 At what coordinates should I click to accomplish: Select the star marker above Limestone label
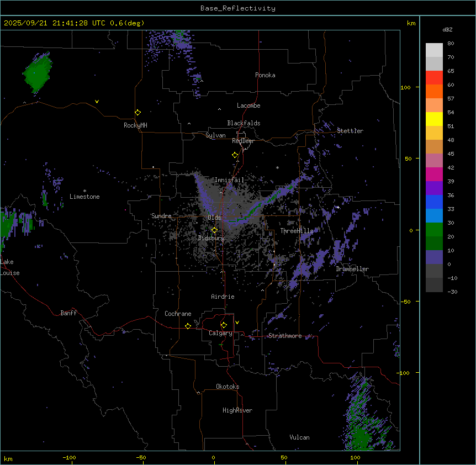tap(84, 191)
